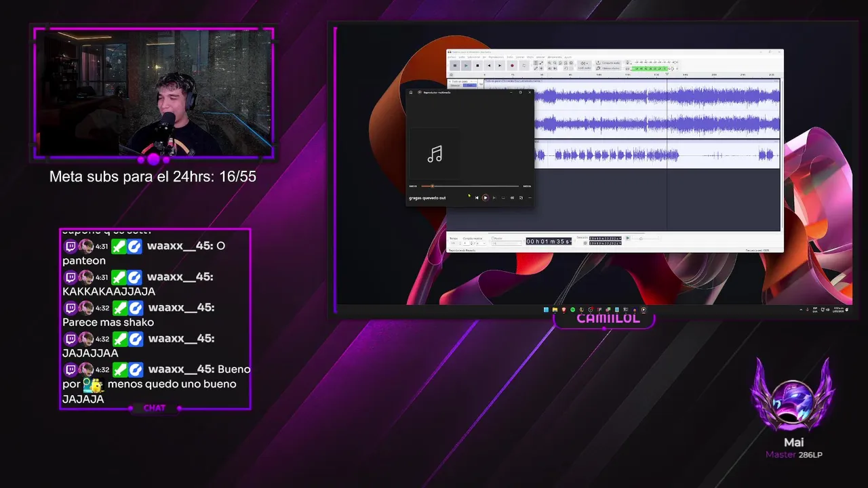The width and height of the screenshot is (868, 488).
Task: Open time signature denominator dropdown in Audacity
Action: click(x=481, y=243)
